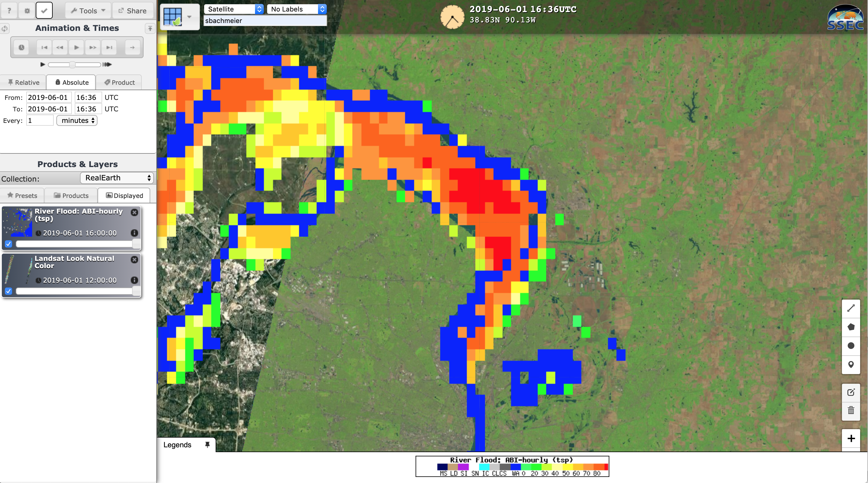Edit the From date field
This screenshot has width=868, height=483.
[49, 98]
